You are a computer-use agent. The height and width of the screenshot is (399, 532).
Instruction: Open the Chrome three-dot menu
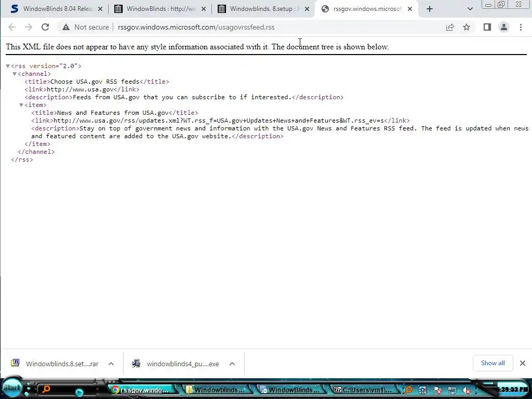coord(521,27)
